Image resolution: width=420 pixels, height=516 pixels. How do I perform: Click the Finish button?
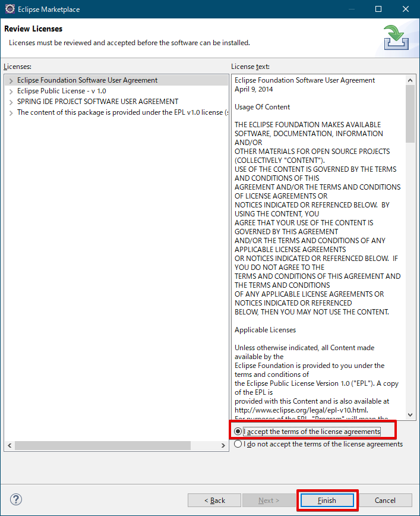click(327, 500)
